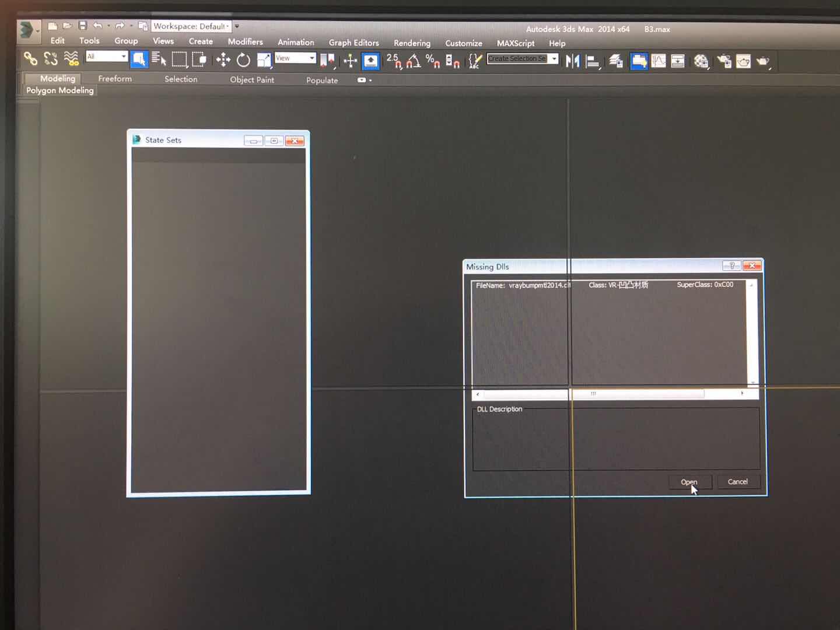Click the Set Project Folder icon
840x630 pixels.
142,26
